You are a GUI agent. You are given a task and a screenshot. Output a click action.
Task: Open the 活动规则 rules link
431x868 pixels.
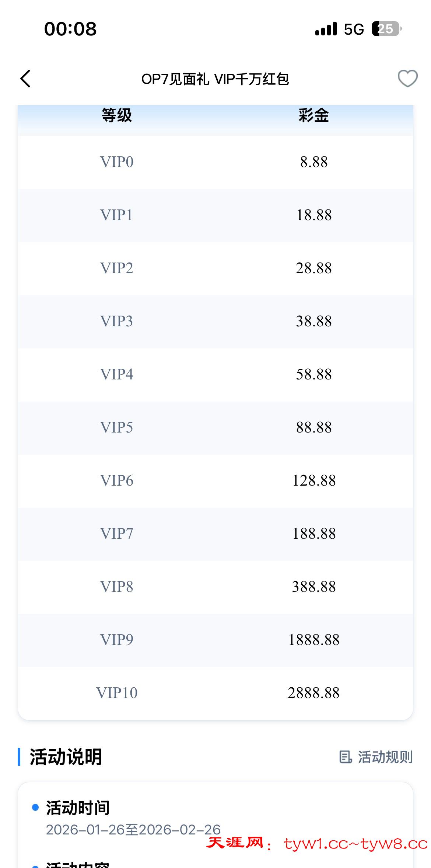(x=385, y=757)
